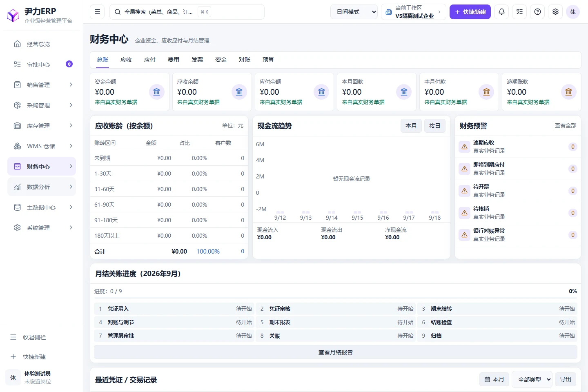Viewport: 588px width, 392px height.
Task: Click the 逾期应收 warning triangle icon
Action: tap(464, 147)
